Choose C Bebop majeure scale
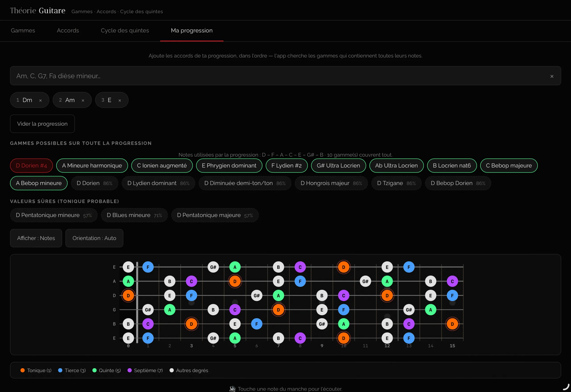The height and width of the screenshot is (392, 571). click(x=509, y=165)
